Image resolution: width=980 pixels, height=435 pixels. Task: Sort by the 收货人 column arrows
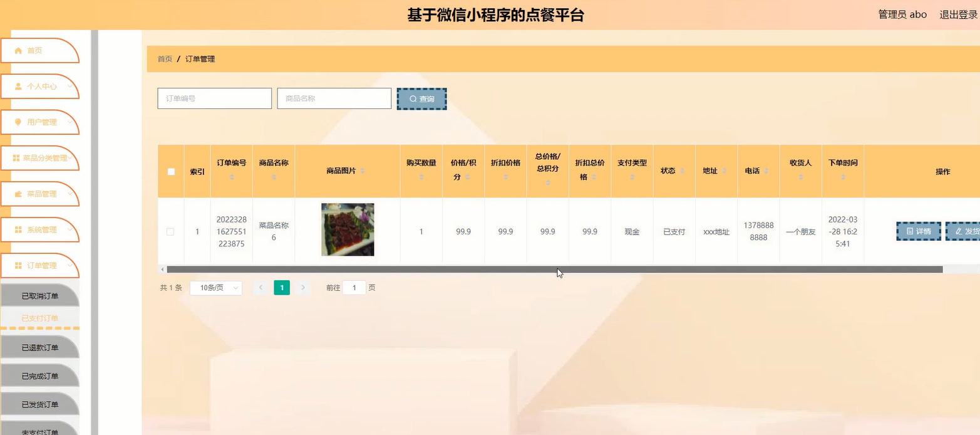point(801,177)
